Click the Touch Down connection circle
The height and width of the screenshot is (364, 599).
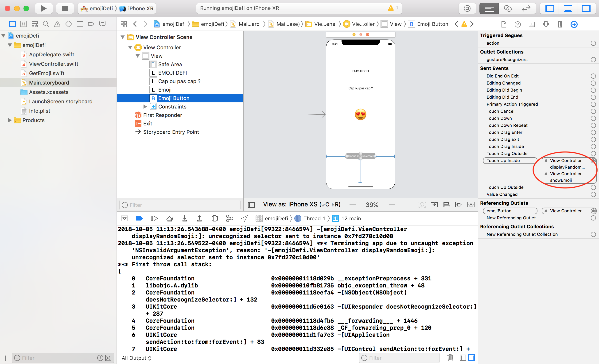point(593,119)
